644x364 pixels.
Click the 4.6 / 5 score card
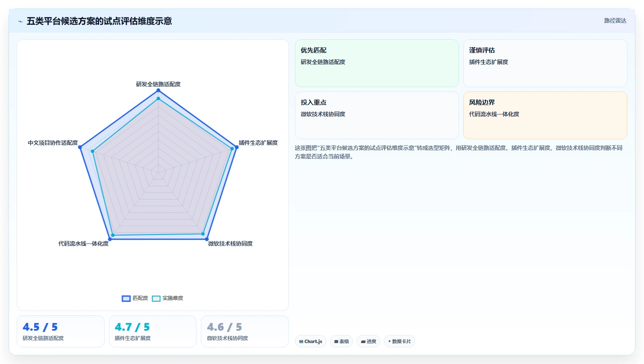245,331
